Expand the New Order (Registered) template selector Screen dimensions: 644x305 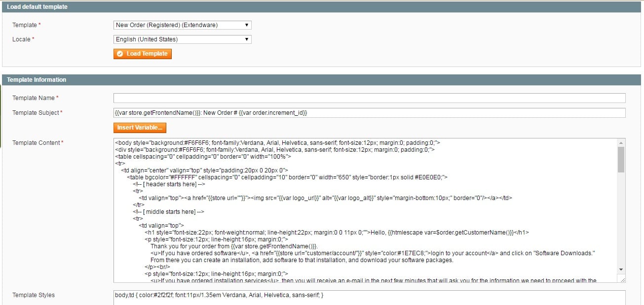[x=183, y=25]
